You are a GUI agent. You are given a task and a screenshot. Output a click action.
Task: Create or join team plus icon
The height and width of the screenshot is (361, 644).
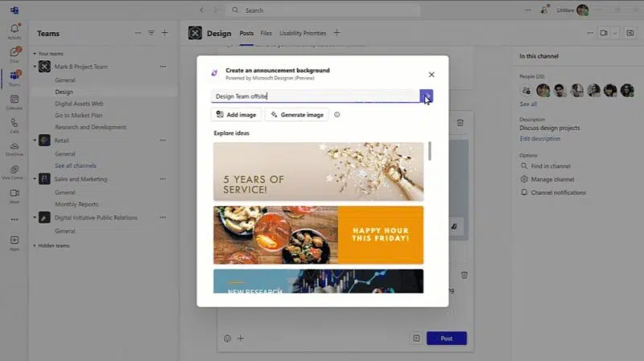click(165, 33)
